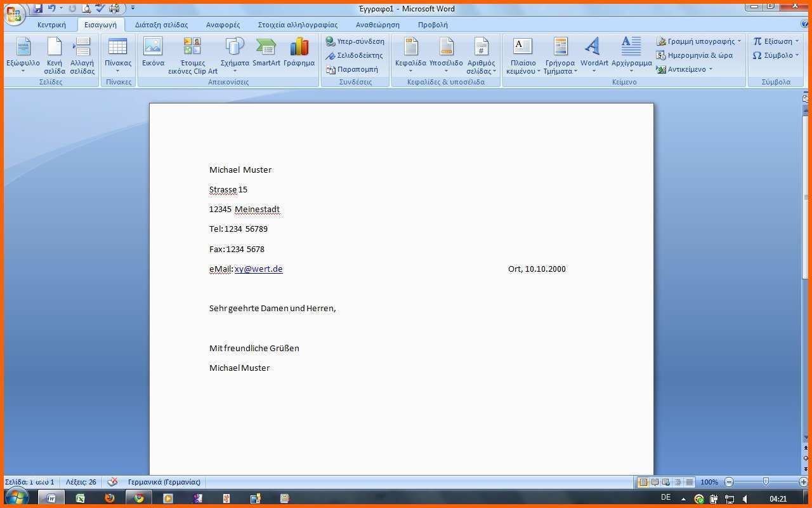Viewport: 812px width, 508px height.
Task: Click the Save icon in quick access toolbar
Action: click(x=38, y=8)
